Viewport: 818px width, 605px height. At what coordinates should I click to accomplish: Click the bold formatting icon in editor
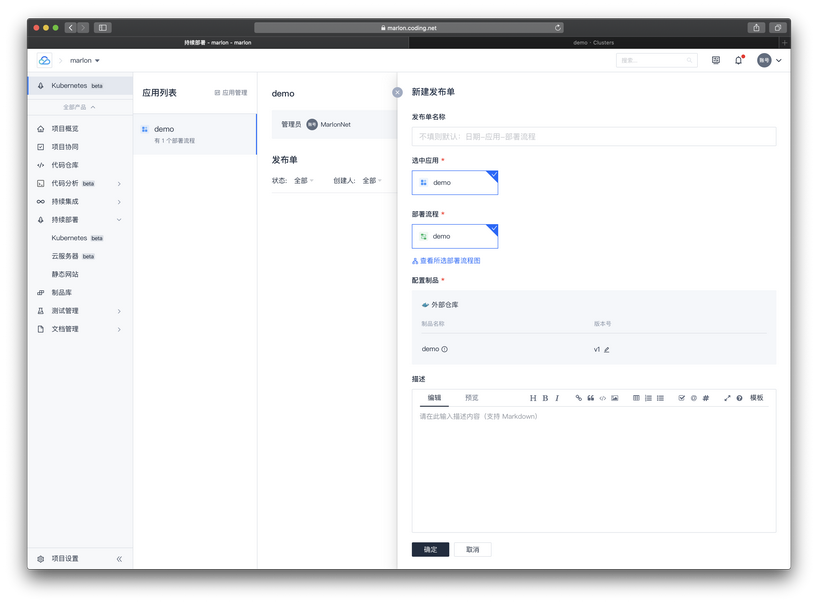click(x=545, y=398)
